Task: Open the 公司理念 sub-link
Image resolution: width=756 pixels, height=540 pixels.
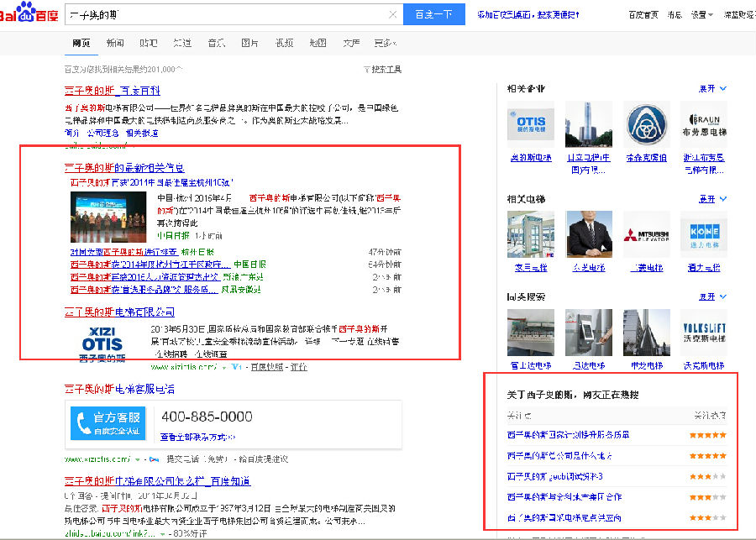Action: pos(102,133)
